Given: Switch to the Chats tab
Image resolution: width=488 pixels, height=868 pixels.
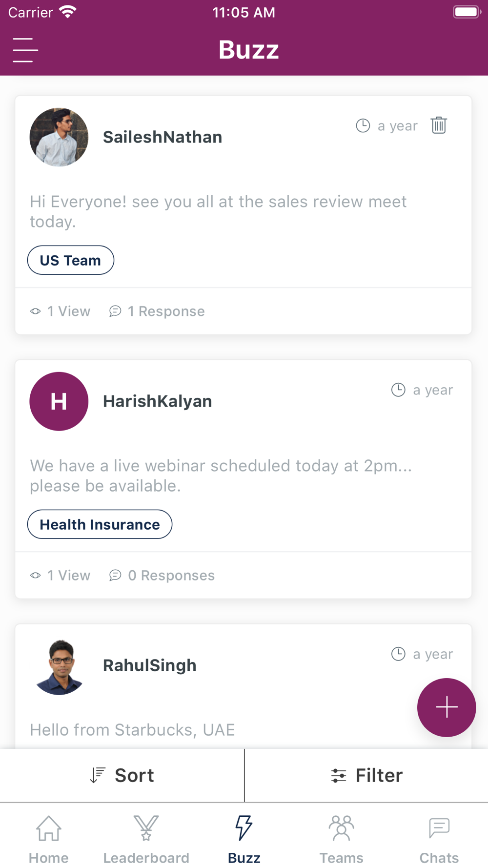Looking at the screenshot, I should pyautogui.click(x=439, y=840).
